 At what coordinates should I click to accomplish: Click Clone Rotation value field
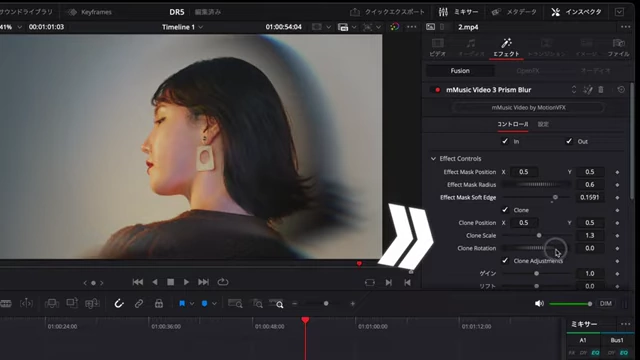[590, 248]
